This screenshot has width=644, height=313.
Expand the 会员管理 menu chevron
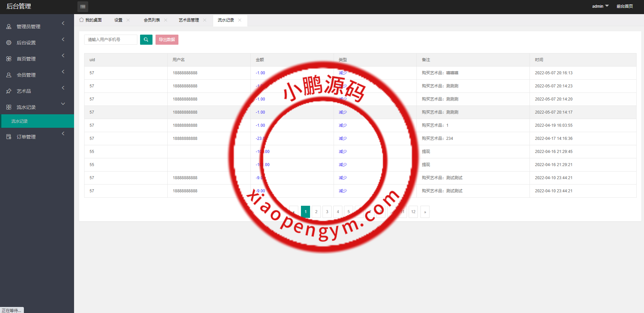point(63,72)
